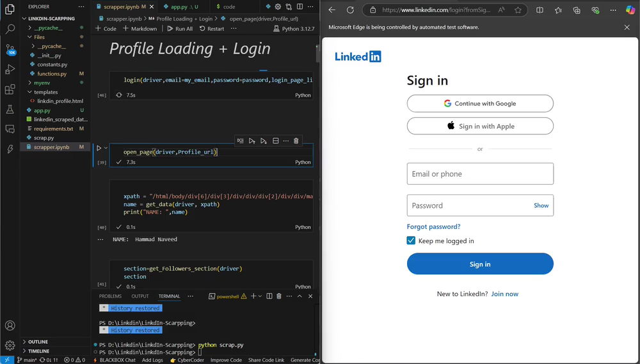
Task: Add a Code cell
Action: click(x=106, y=29)
